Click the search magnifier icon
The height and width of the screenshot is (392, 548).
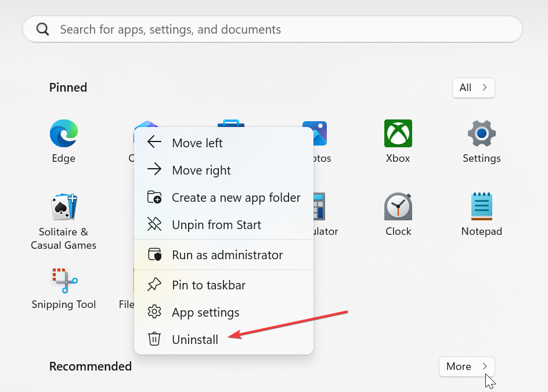(x=43, y=30)
